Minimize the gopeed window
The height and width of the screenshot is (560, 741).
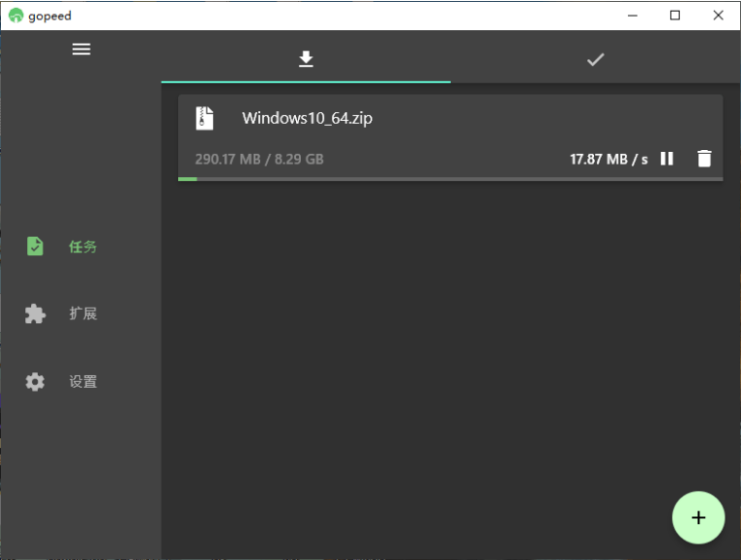[633, 16]
